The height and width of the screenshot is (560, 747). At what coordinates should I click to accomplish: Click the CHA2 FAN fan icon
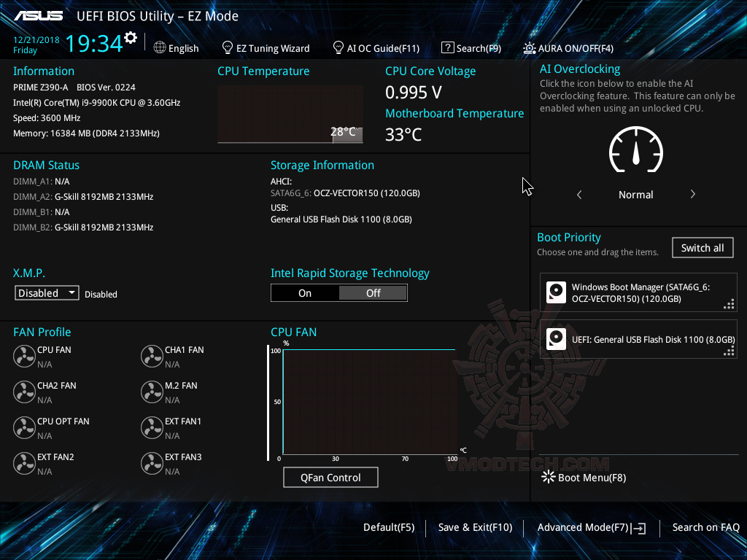[24, 392]
